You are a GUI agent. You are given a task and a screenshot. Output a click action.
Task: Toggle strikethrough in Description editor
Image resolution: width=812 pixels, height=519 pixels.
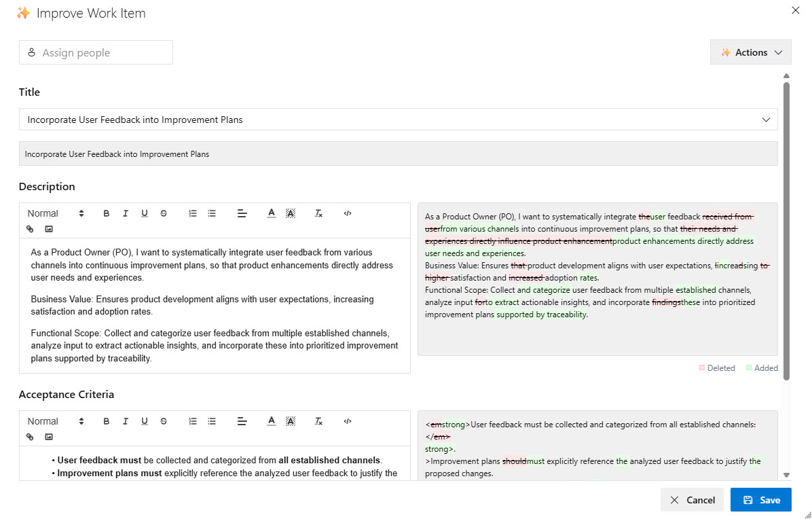pyautogui.click(x=164, y=213)
